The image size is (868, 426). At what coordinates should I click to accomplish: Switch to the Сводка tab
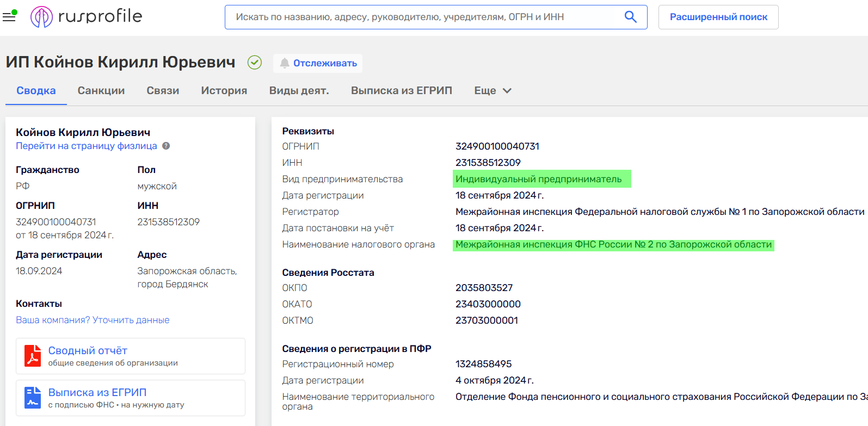36,90
